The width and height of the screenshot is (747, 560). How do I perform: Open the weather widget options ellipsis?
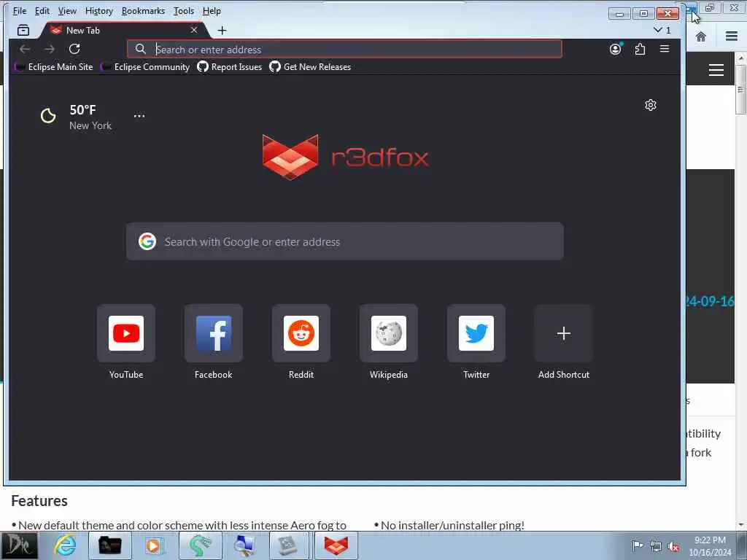[139, 116]
